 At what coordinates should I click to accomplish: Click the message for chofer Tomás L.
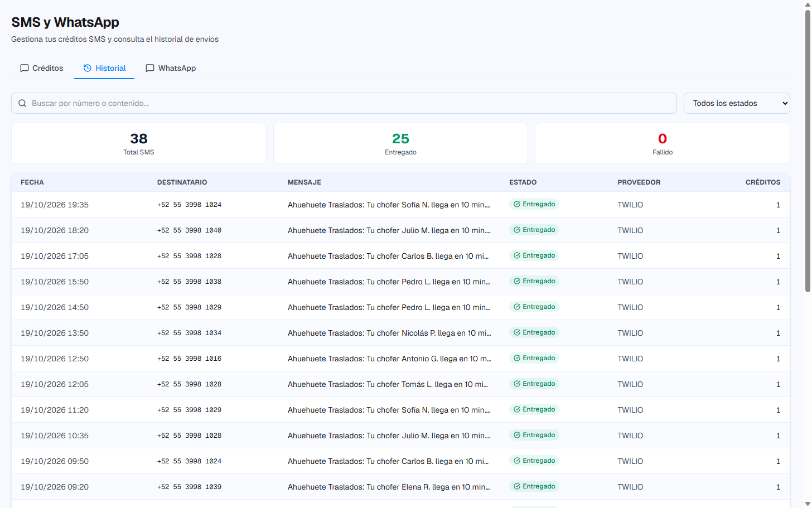388,384
